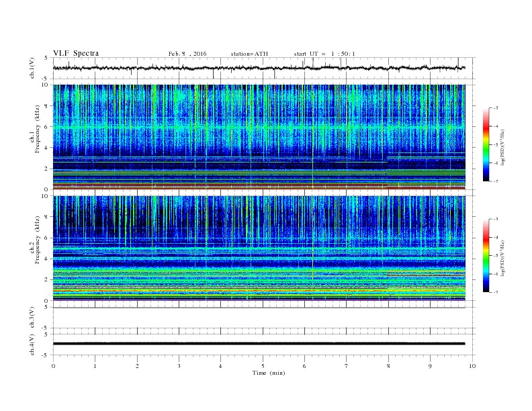Click the "9" tick on the Time axis
532x411 pixels.
[x=430, y=366]
